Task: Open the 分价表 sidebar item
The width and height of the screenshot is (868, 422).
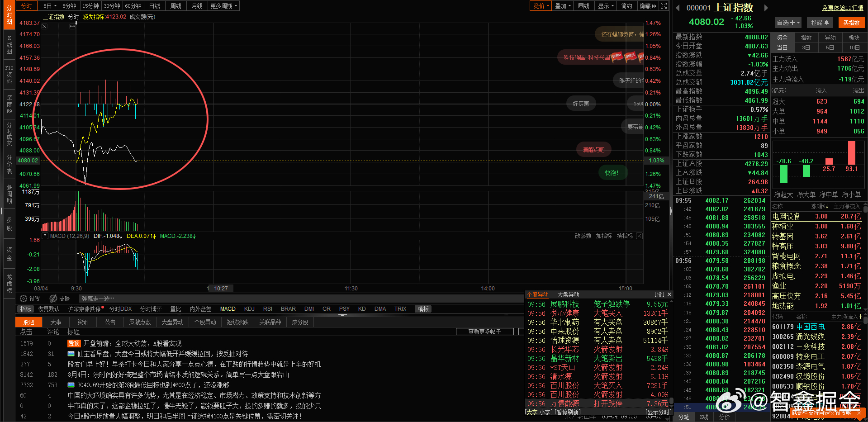Action: point(9,164)
